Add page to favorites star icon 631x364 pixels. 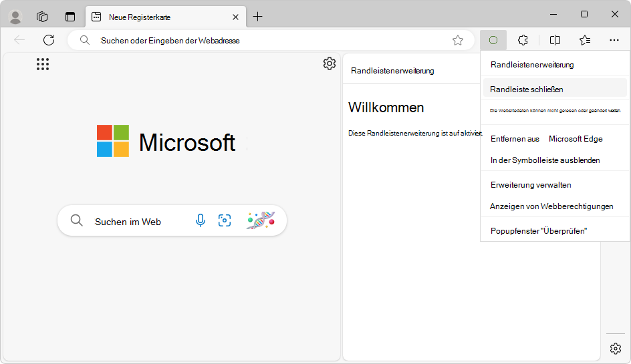click(x=458, y=40)
